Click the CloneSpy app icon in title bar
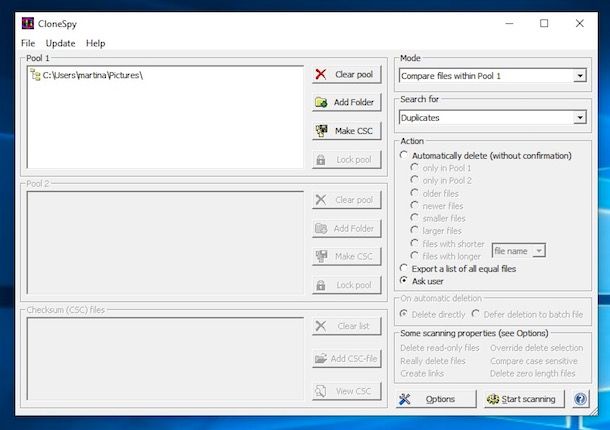This screenshot has height=430, width=610. [28, 23]
